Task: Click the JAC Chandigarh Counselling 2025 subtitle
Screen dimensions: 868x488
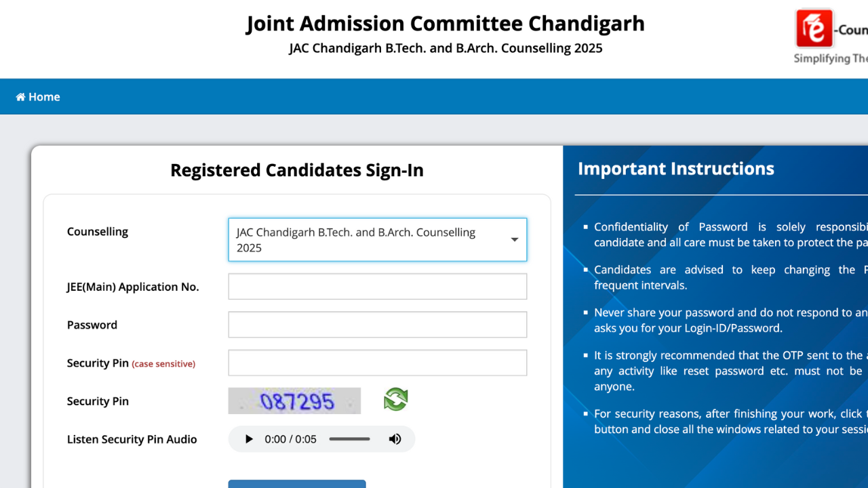Action: (446, 48)
